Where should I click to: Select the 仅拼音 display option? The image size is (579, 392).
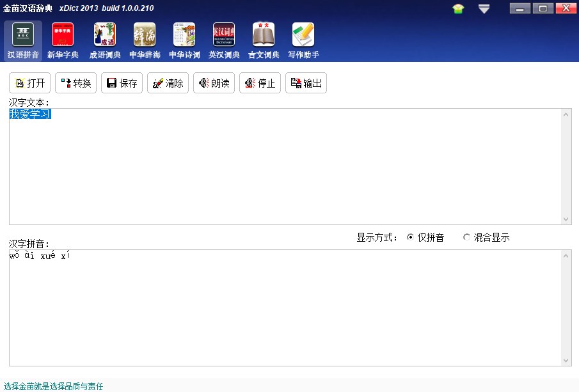(x=425, y=237)
